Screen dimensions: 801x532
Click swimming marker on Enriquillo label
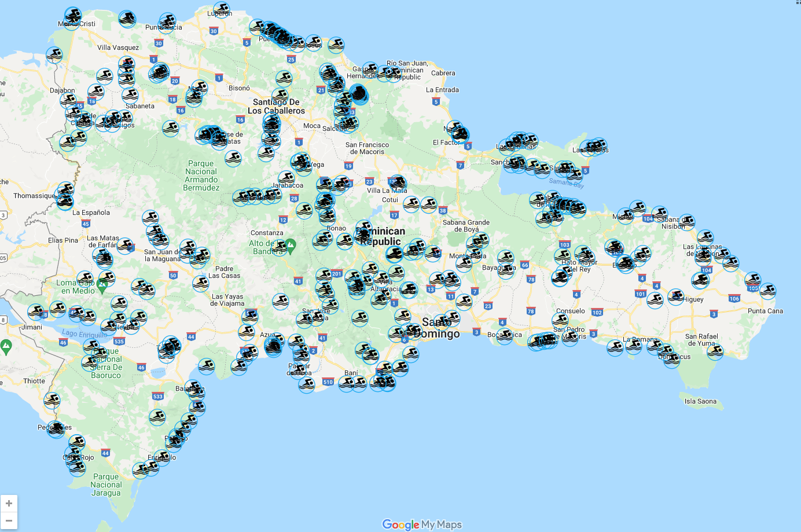(163, 458)
